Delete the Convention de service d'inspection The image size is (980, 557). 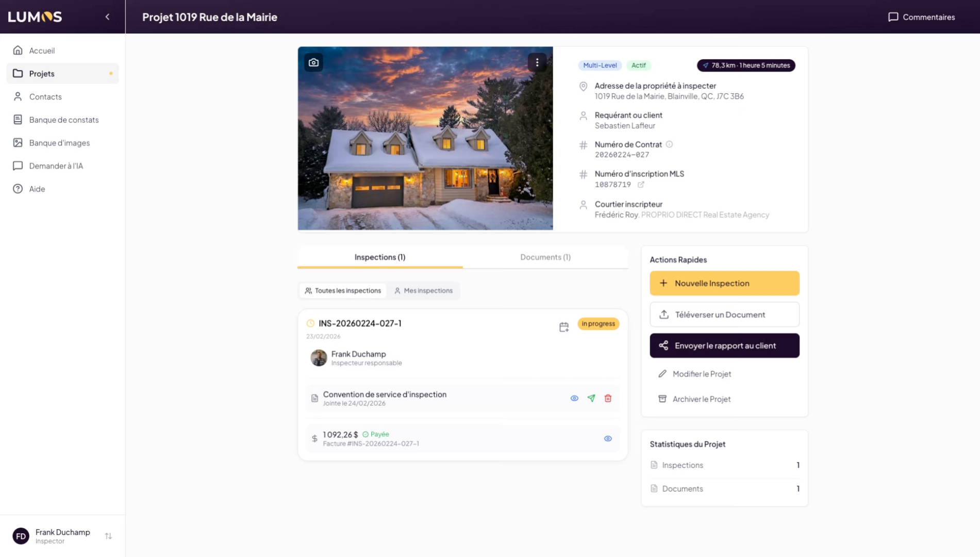tap(608, 399)
